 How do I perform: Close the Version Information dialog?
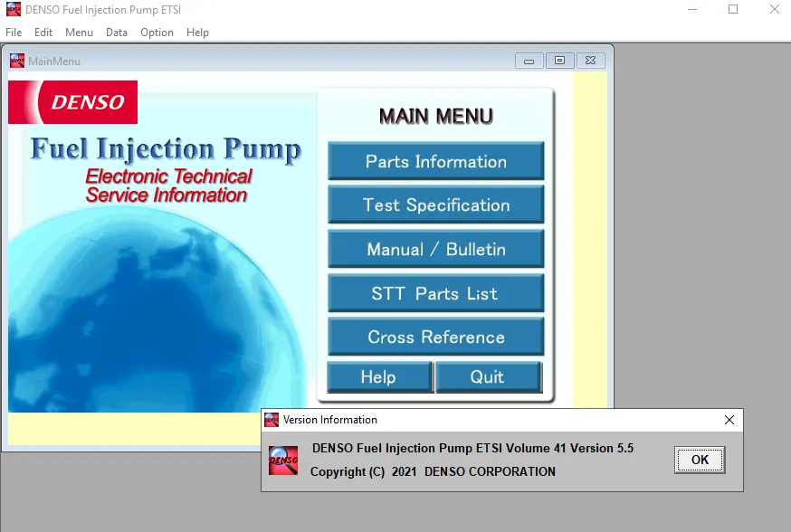pyautogui.click(x=729, y=420)
